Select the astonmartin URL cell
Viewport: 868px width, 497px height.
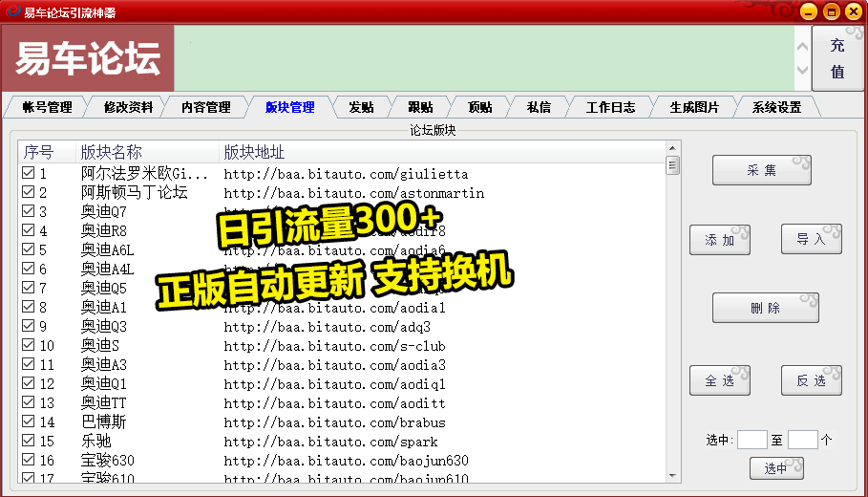[353, 193]
